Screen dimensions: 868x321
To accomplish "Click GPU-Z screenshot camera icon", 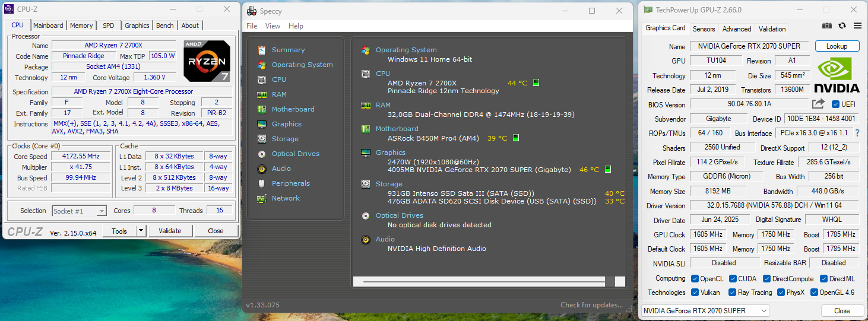I will pyautogui.click(x=827, y=26).
